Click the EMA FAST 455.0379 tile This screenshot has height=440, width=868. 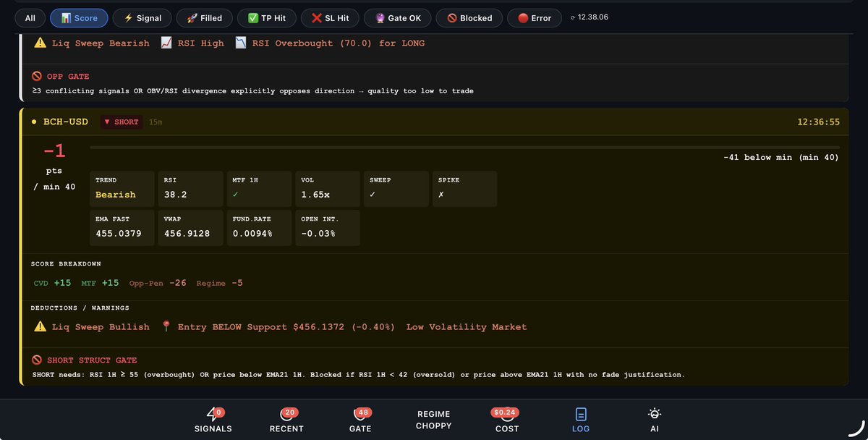(122, 227)
